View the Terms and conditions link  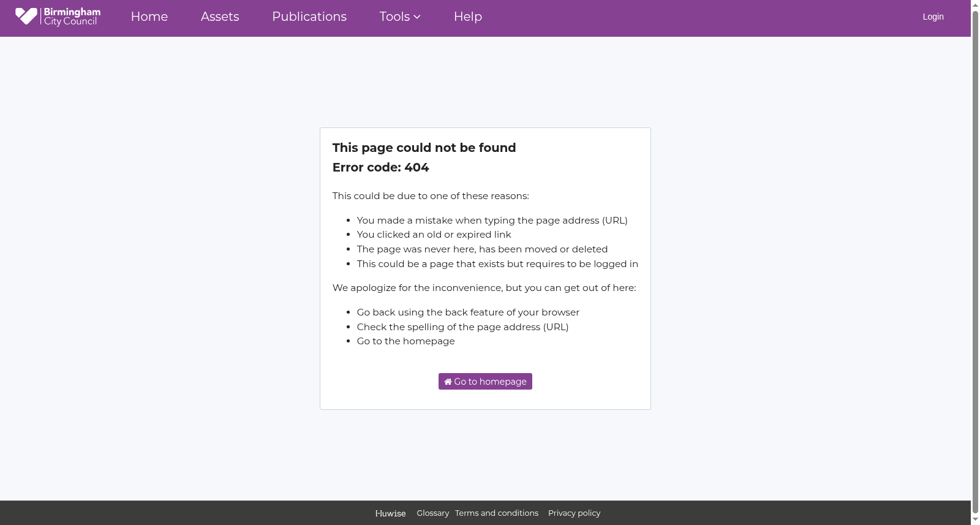[497, 513]
